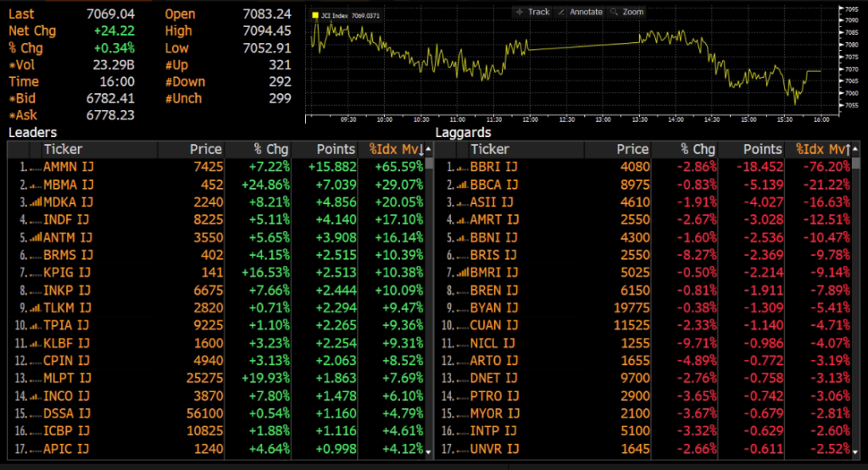Click the mini volume chart icon beside TPIA IJ
The width and height of the screenshot is (868, 470).
[x=36, y=326]
